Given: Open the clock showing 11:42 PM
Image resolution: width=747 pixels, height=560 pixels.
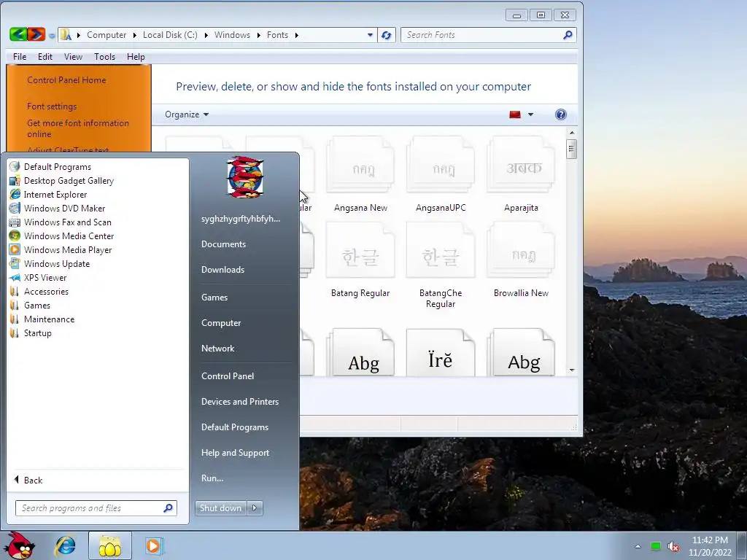Looking at the screenshot, I should pos(710,546).
